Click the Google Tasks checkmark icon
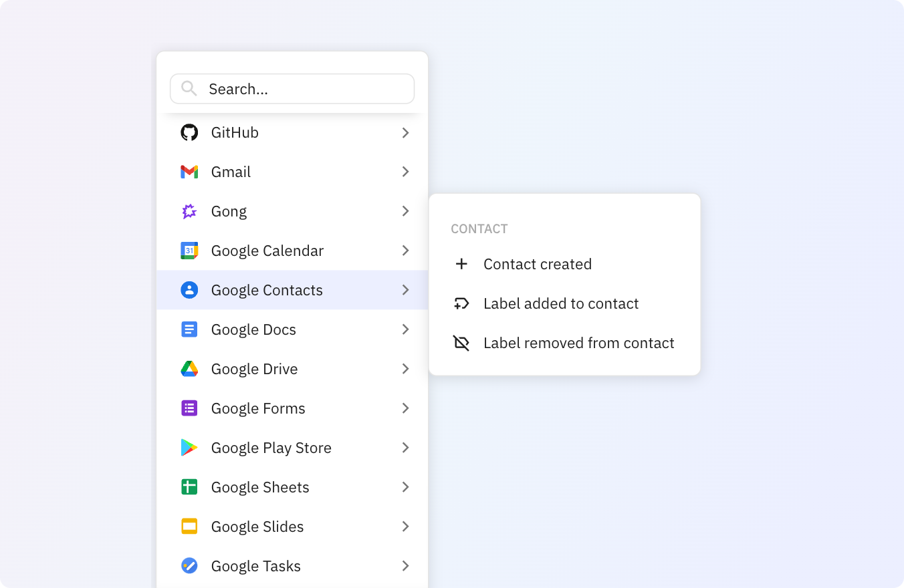 pyautogui.click(x=189, y=566)
